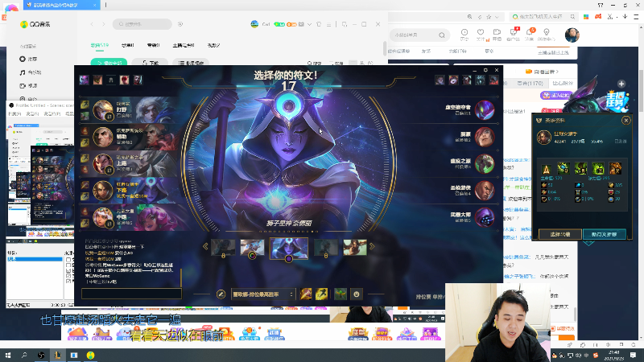Show next skins with right arrow
644x362 pixels.
pyautogui.click(x=372, y=247)
